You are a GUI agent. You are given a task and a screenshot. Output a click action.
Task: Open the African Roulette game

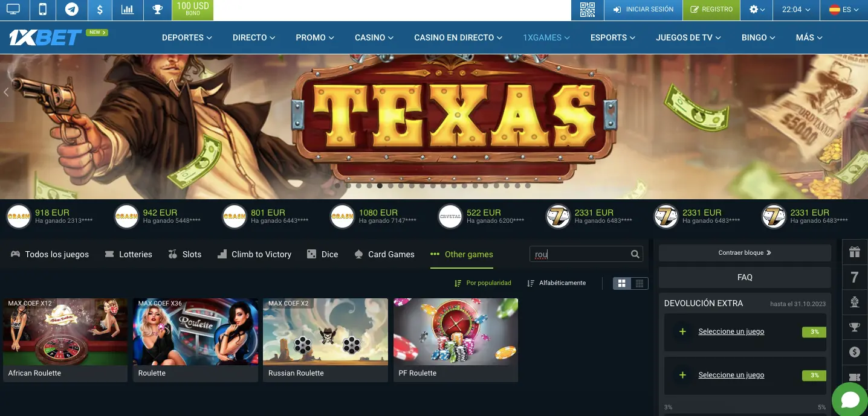pos(65,340)
